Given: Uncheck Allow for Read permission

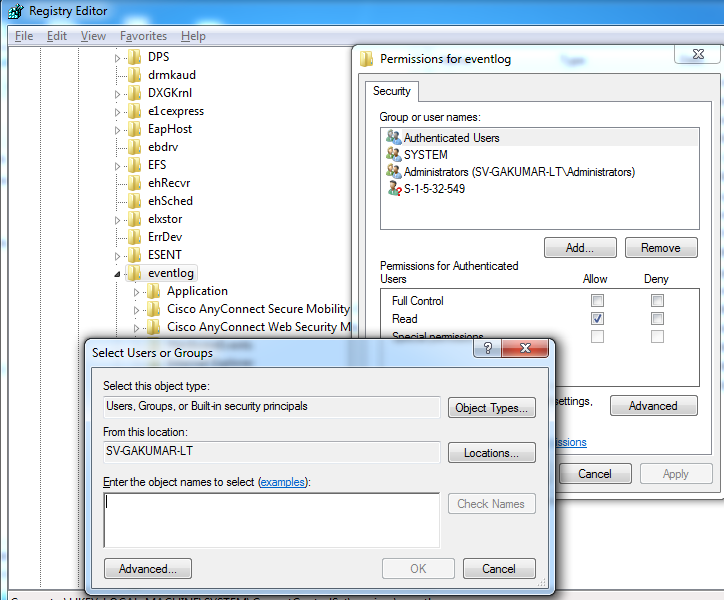Looking at the screenshot, I should (x=597, y=319).
